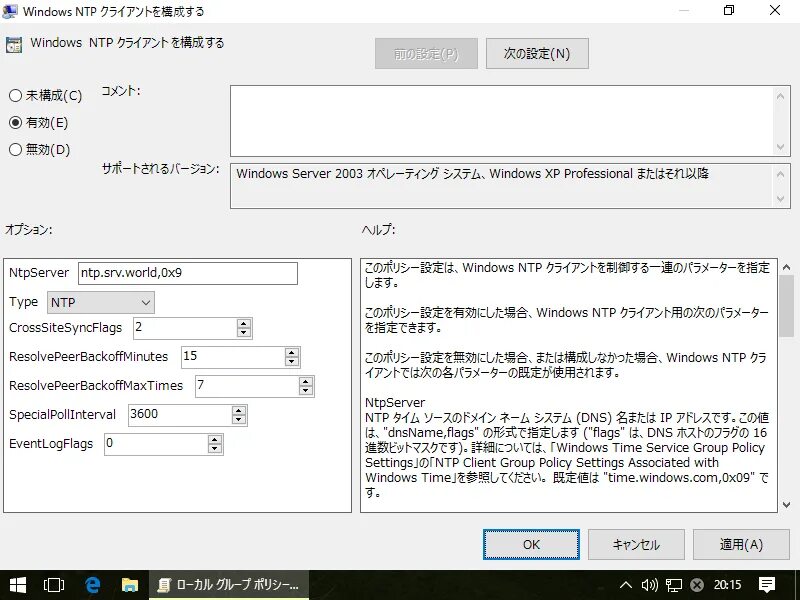This screenshot has height=600, width=800.
Task: Increase SpecialPollInterval with up arrow
Action: 239,410
